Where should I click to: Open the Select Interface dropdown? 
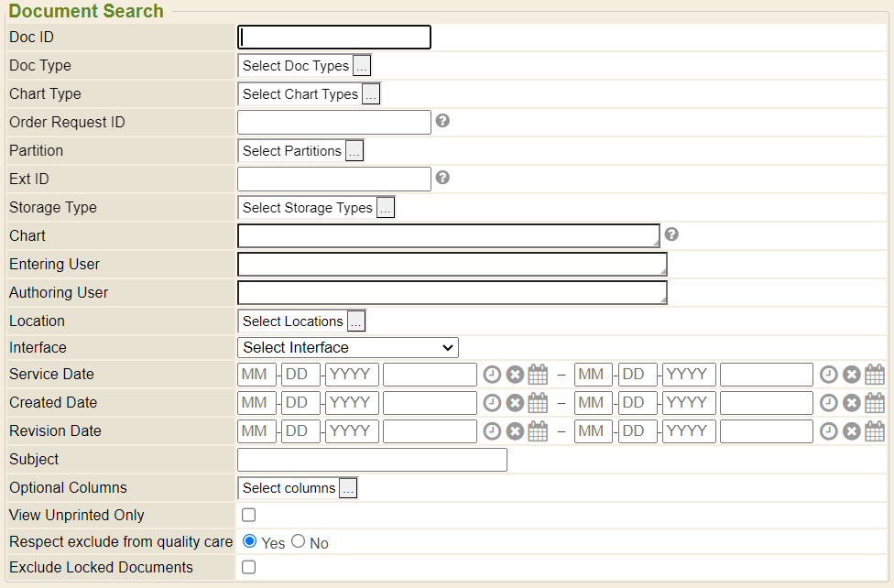(x=348, y=348)
